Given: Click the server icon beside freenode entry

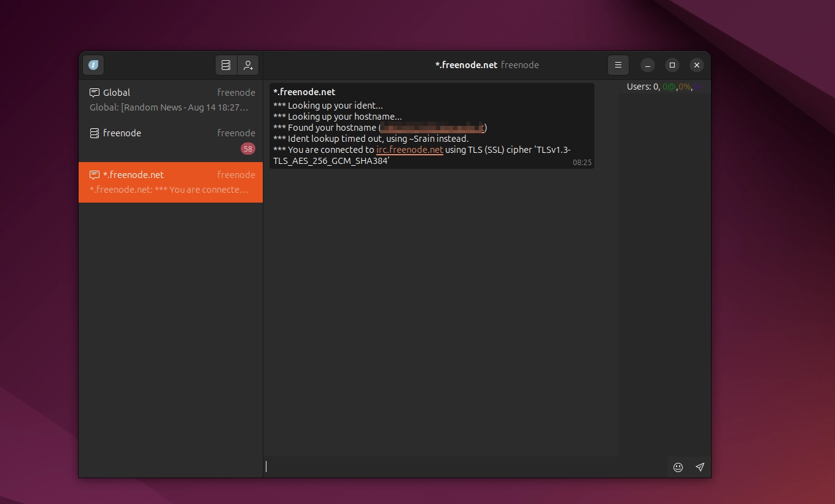Looking at the screenshot, I should tap(95, 133).
